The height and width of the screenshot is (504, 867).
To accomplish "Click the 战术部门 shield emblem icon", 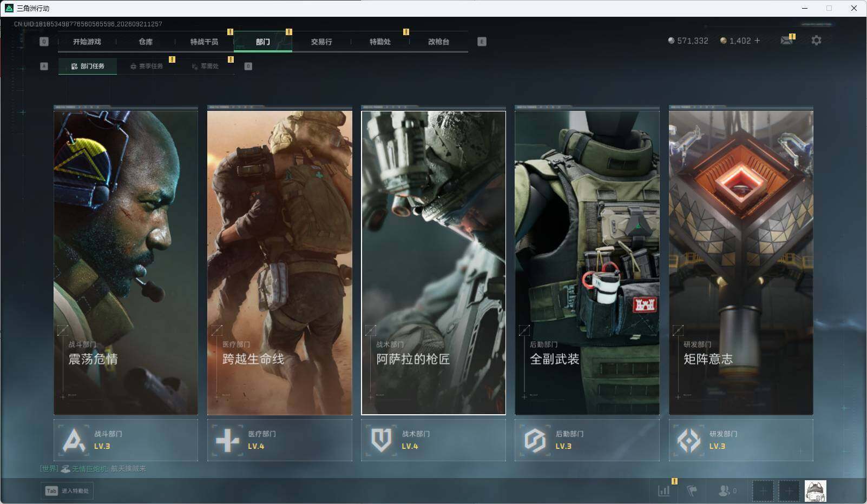I will point(381,440).
